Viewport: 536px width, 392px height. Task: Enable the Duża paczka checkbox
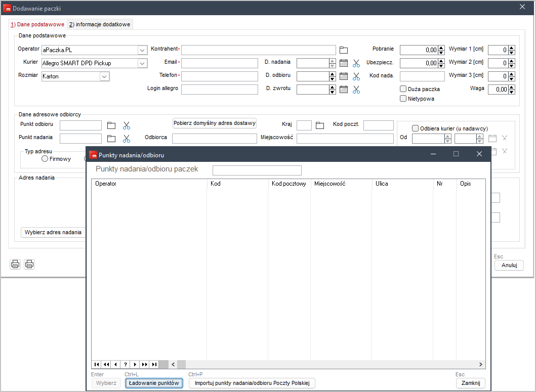point(403,89)
